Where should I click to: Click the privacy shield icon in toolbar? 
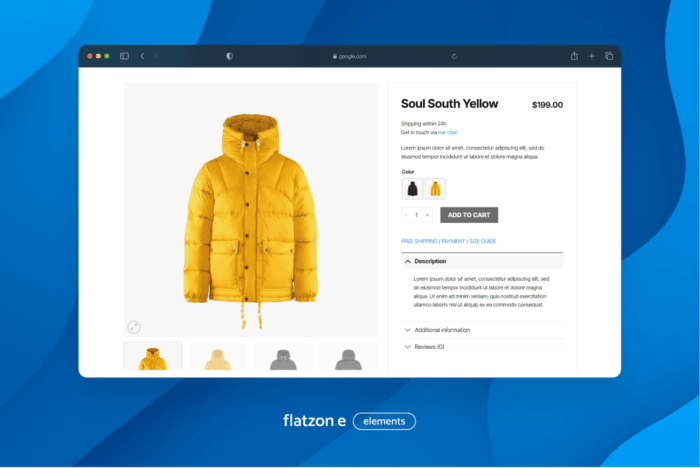229,56
